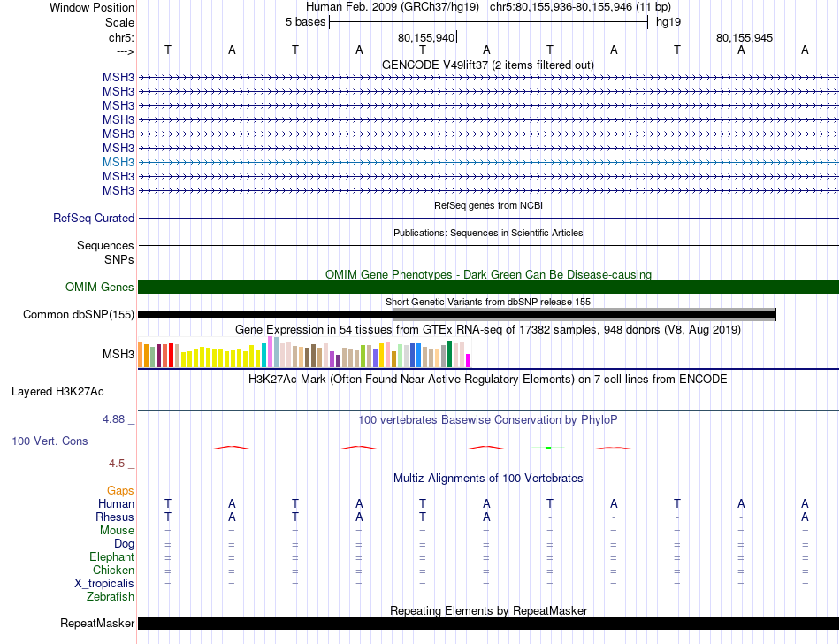Open RefSeq genes from NCBI track title
The image size is (840, 644).
click(x=488, y=205)
